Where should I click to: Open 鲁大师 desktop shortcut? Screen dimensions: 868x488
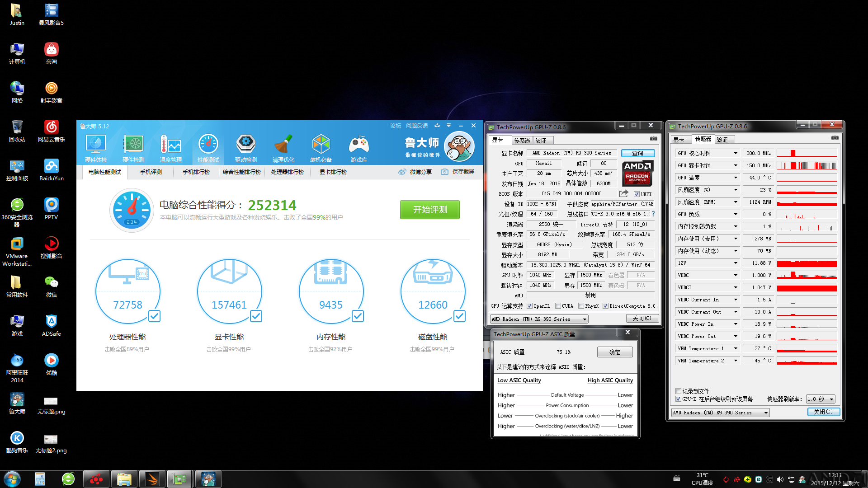coord(17,404)
